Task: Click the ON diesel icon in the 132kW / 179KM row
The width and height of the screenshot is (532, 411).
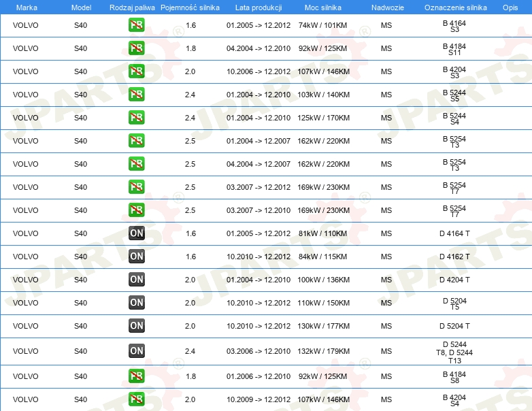Action: pos(136,351)
